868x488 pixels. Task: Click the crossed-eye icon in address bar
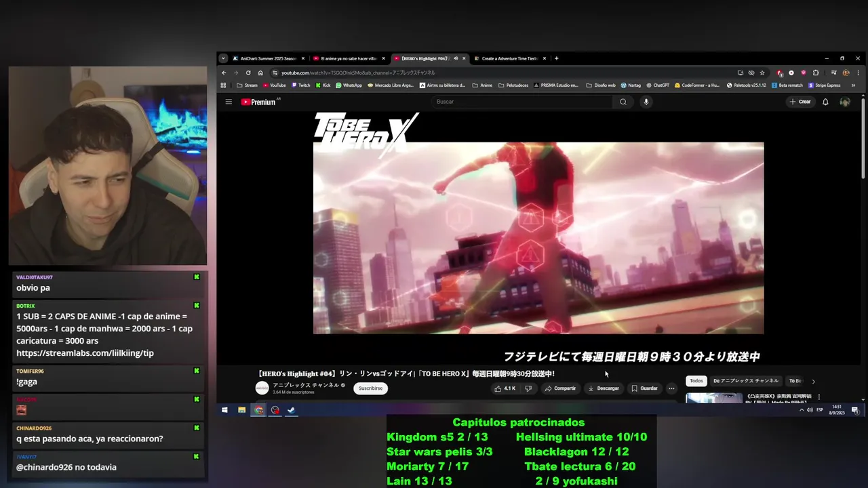(751, 73)
